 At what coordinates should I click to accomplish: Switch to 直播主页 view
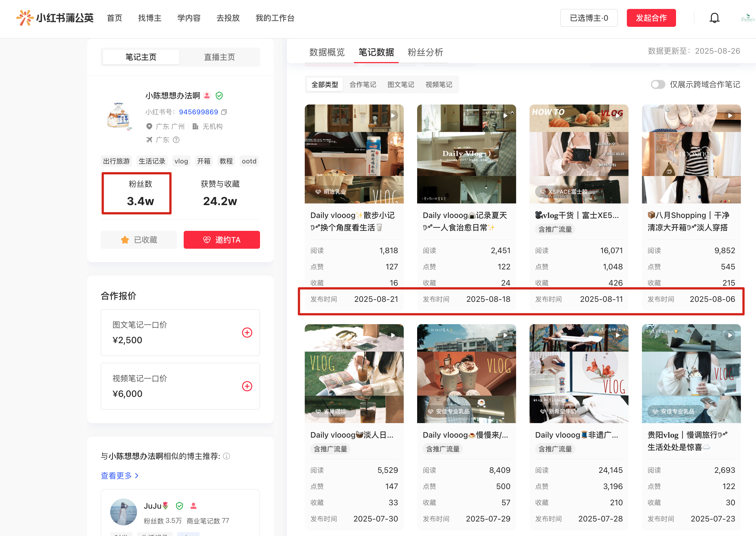pyautogui.click(x=219, y=57)
